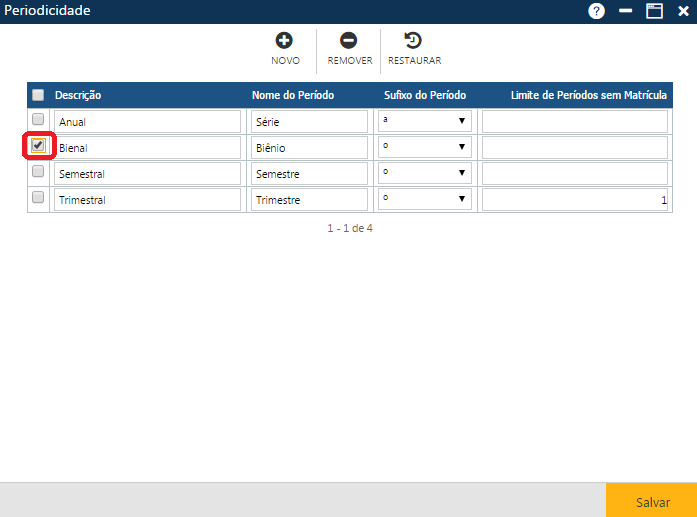Click the Nome do Período column header
Image resolution: width=697 pixels, height=517 pixels.
click(x=292, y=95)
